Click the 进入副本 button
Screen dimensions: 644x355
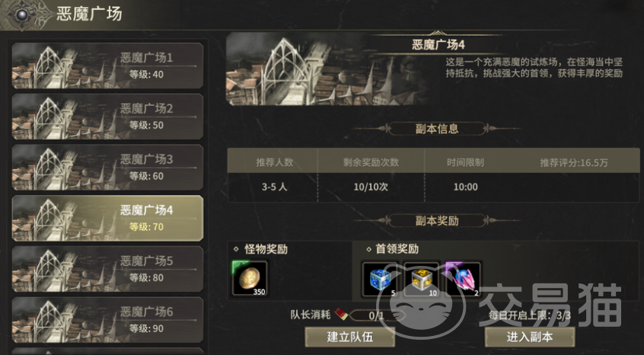click(530, 337)
